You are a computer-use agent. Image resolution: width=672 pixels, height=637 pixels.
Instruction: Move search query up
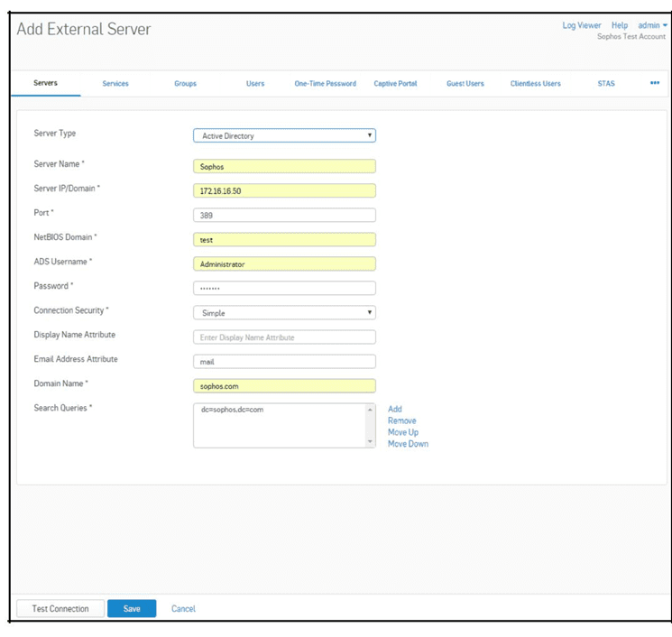tap(403, 432)
